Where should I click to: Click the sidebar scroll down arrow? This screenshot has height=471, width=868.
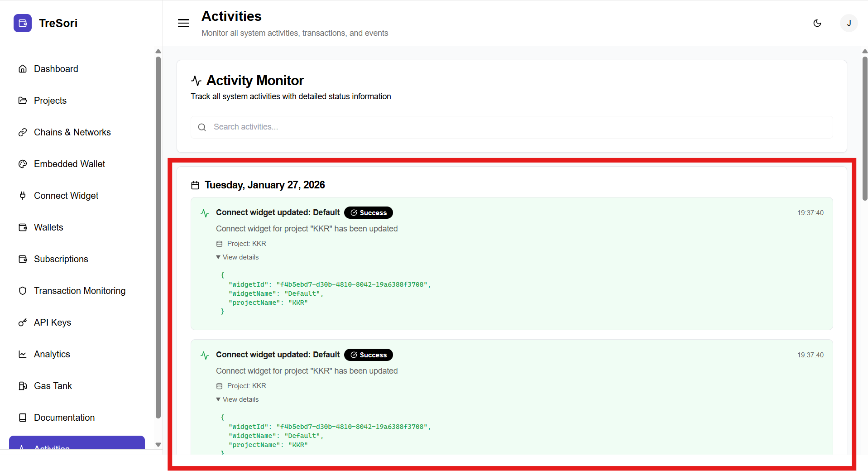[x=158, y=445]
